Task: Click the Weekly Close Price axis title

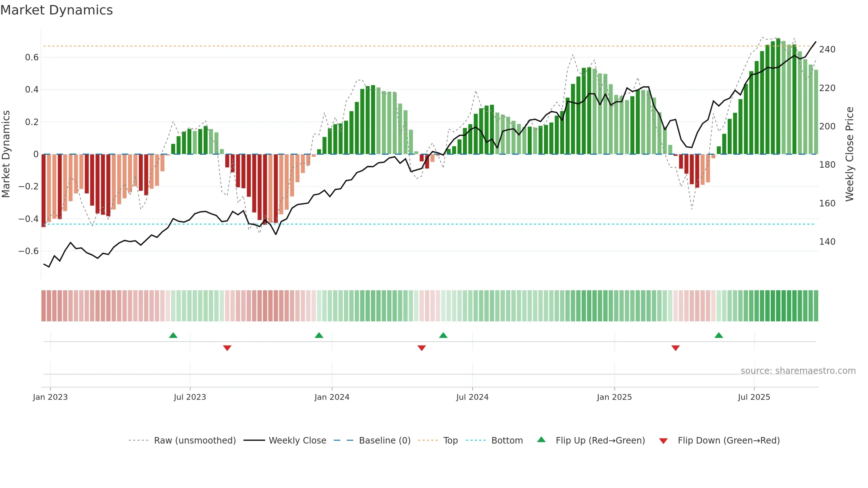Action: (850, 154)
